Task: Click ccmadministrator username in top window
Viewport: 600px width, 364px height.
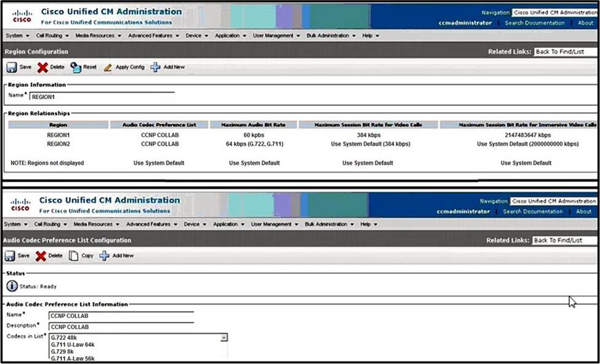Action: tap(465, 23)
